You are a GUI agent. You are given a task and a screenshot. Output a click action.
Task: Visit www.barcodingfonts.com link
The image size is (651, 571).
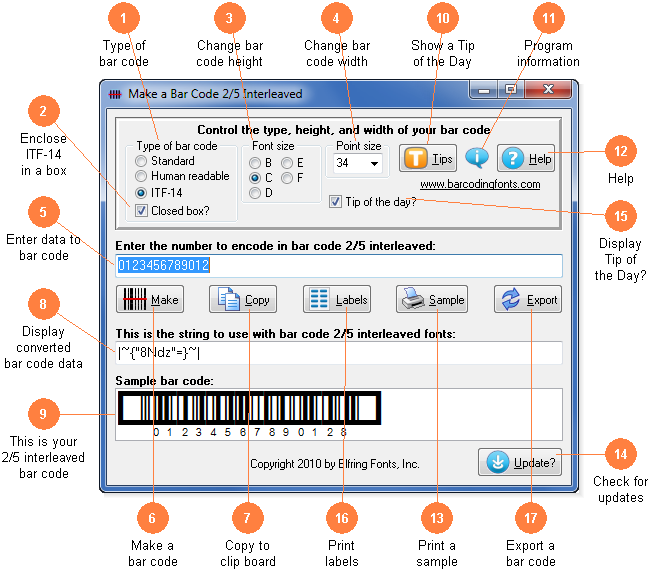click(x=480, y=184)
